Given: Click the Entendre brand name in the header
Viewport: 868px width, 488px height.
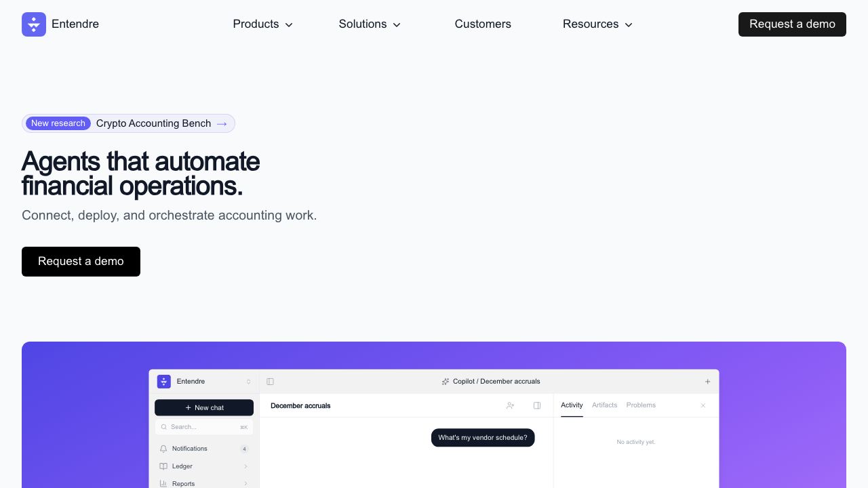Looking at the screenshot, I should (75, 24).
